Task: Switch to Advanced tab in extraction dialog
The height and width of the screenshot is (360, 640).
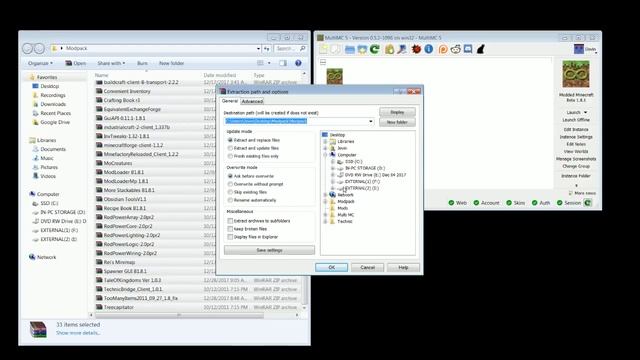Action: pos(252,101)
